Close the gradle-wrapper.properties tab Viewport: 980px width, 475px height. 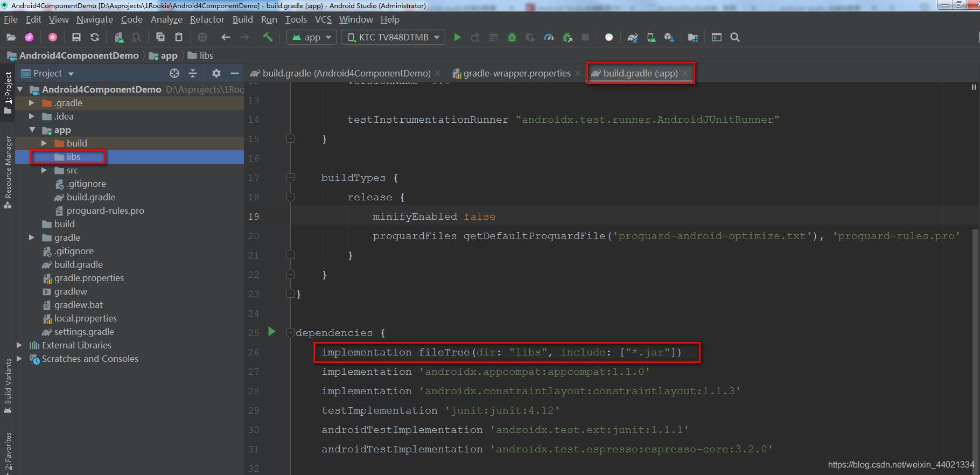coord(578,73)
